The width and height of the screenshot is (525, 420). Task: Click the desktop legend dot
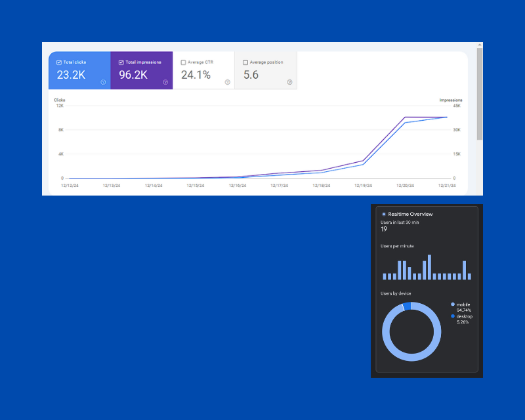(x=453, y=316)
